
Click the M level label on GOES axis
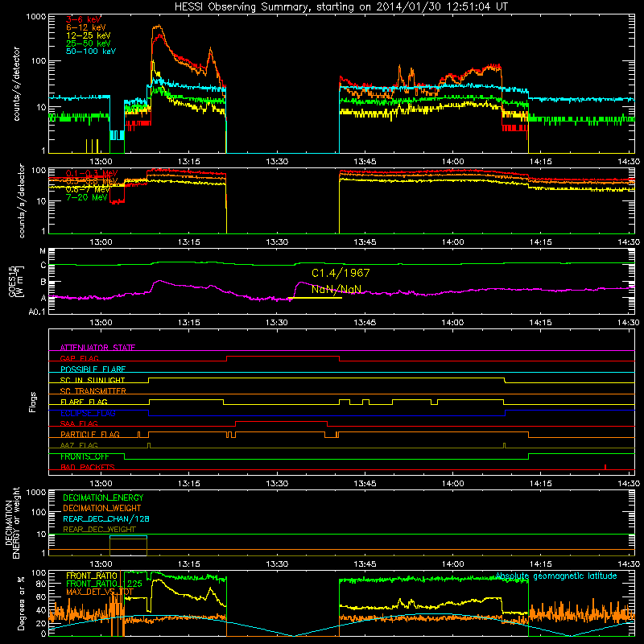click(43, 251)
